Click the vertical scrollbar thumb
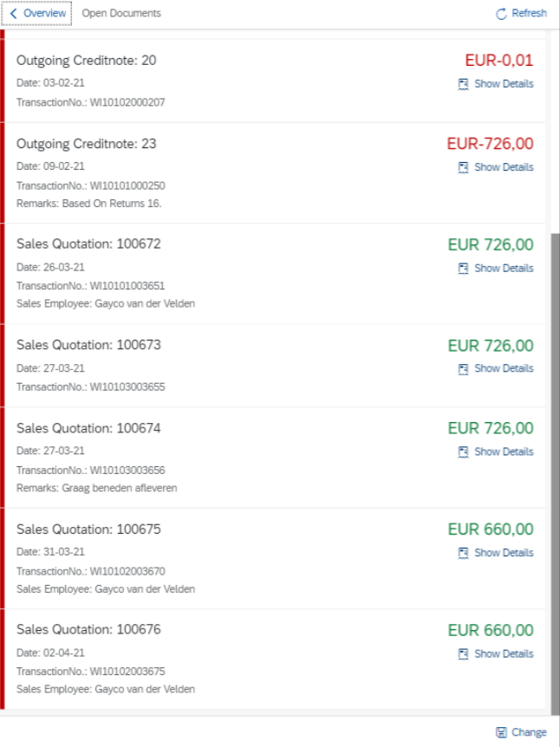This screenshot has width=560, height=747. tap(555, 468)
